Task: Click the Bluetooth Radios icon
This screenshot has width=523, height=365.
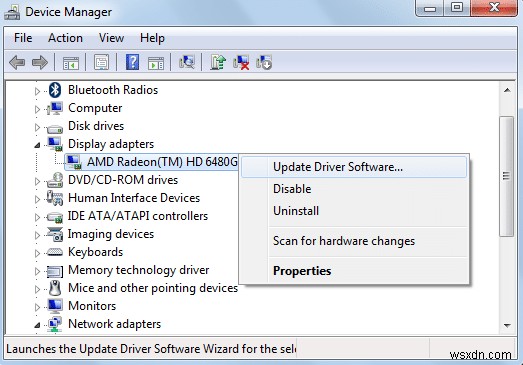Action: pos(55,90)
